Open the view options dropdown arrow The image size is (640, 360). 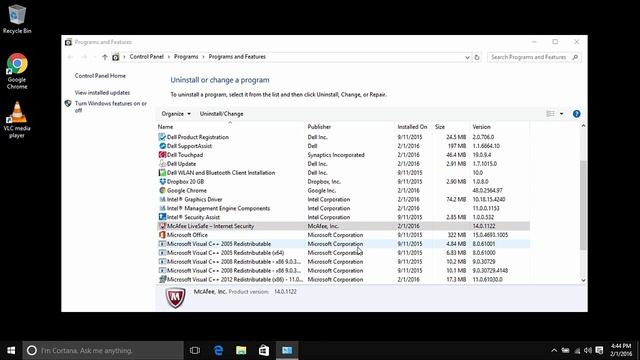click(562, 114)
